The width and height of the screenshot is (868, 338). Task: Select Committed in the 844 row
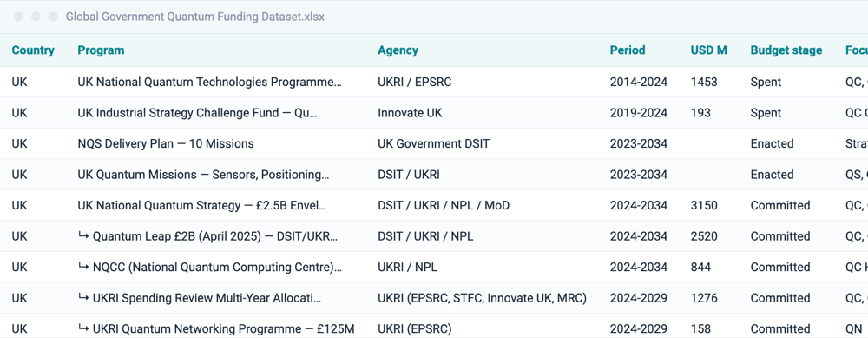click(x=780, y=268)
